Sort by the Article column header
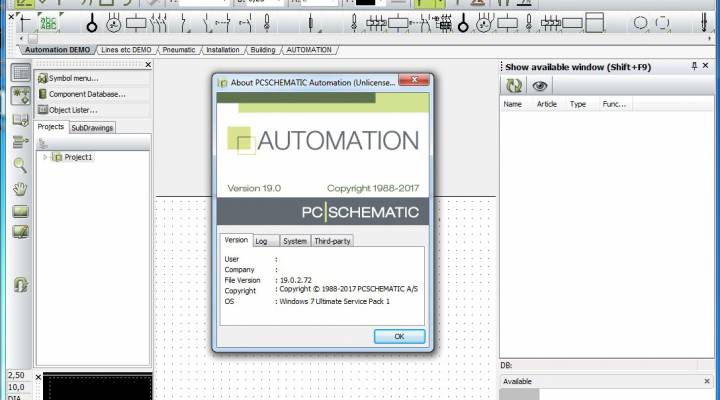 click(546, 104)
